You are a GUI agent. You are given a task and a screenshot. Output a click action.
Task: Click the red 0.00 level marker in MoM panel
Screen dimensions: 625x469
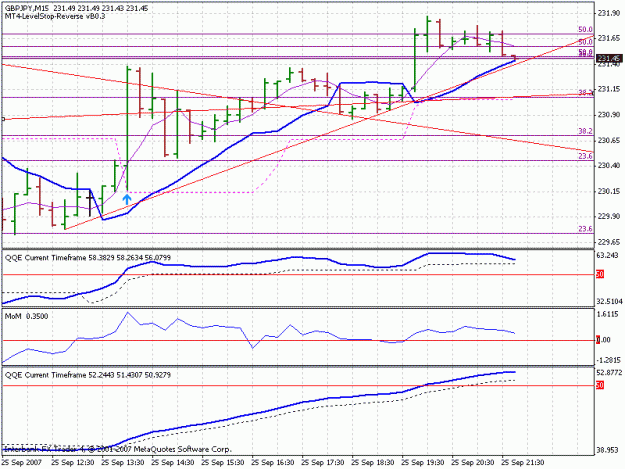tap(603, 340)
